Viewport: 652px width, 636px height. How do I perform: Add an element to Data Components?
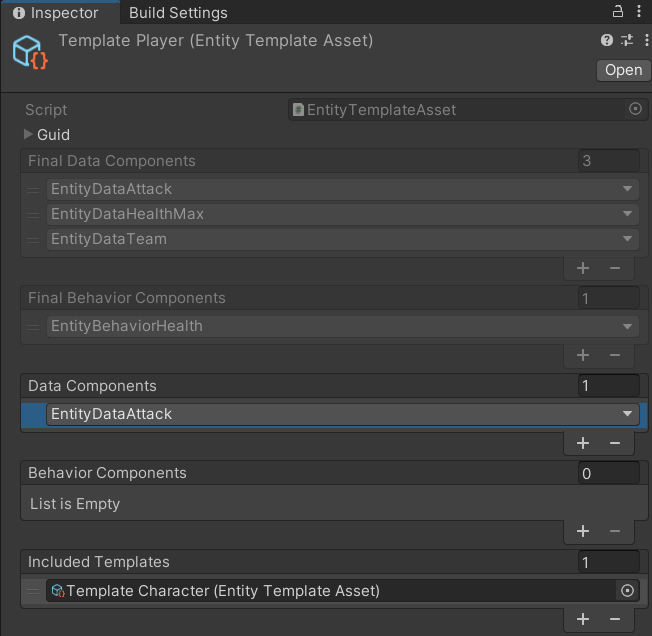point(583,443)
